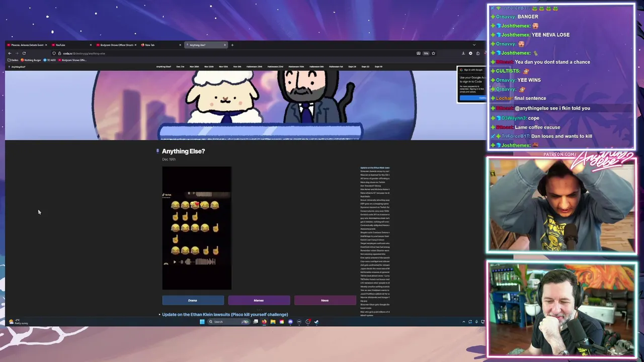Open the Task View taskbar icon

pyautogui.click(x=256, y=322)
